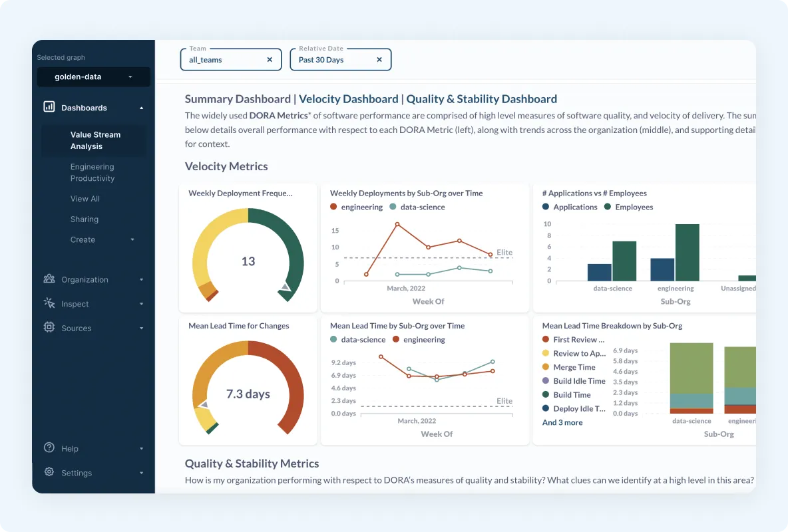Open the Sources panel icon
788x532 pixels.
coord(51,328)
